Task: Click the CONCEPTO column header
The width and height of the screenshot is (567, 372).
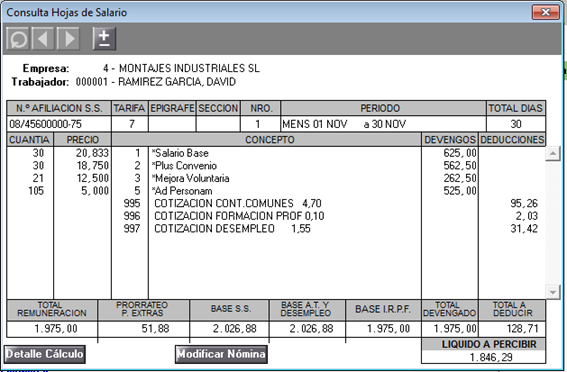Action: (267, 140)
